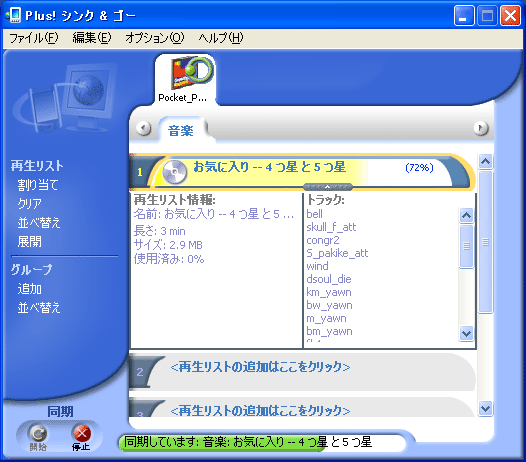
Task: Click down arrow of track list scrollbar
Action: pos(466,333)
